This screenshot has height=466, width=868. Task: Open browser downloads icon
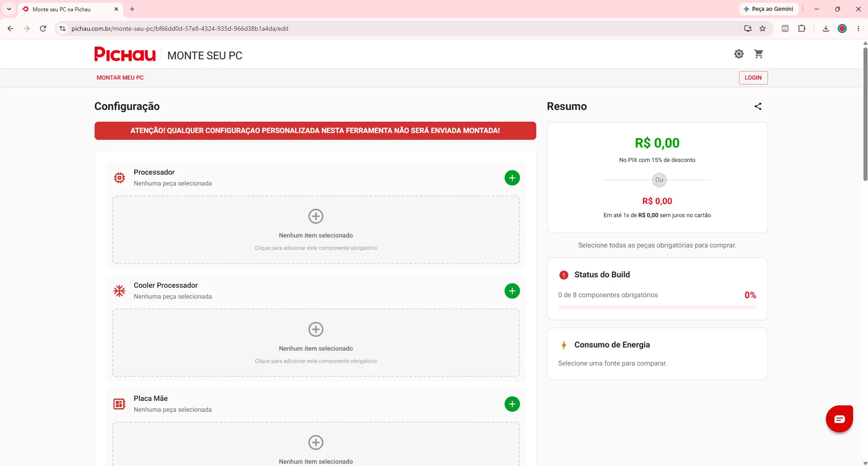(826, 29)
